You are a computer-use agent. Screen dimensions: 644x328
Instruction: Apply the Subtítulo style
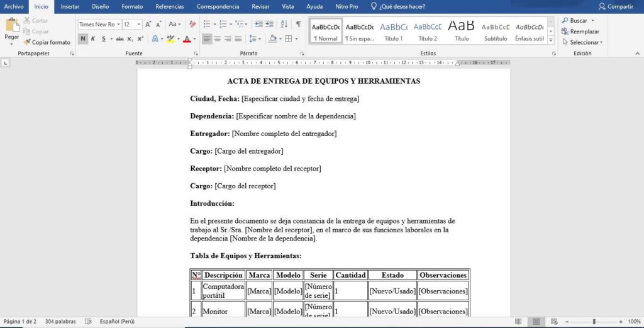click(x=496, y=31)
